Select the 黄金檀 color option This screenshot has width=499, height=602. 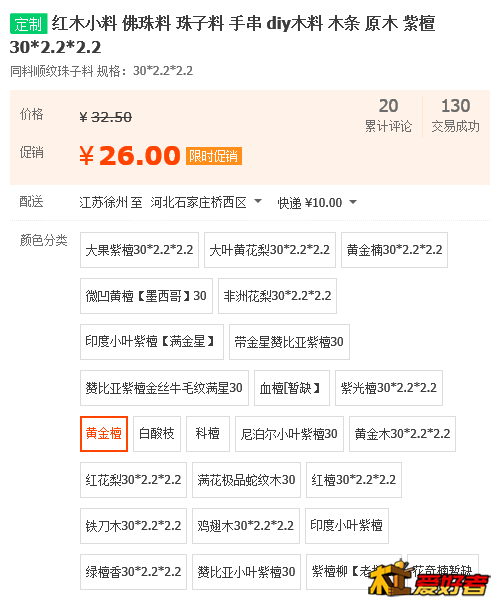coord(104,434)
